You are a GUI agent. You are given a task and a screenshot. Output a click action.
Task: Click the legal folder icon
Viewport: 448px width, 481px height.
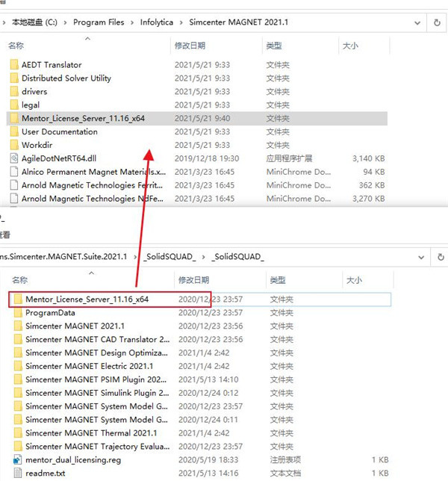14,105
